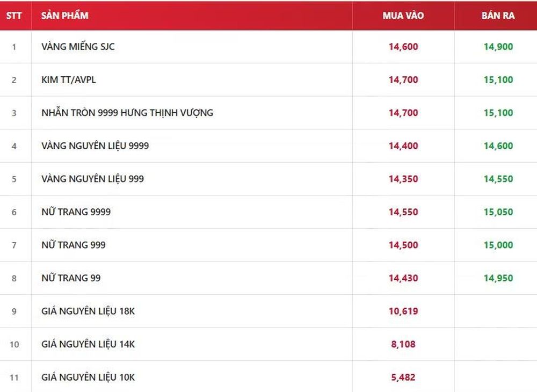Click the NỮ TRANG 99 product name
Screen dimensions: 537x392
(71, 278)
